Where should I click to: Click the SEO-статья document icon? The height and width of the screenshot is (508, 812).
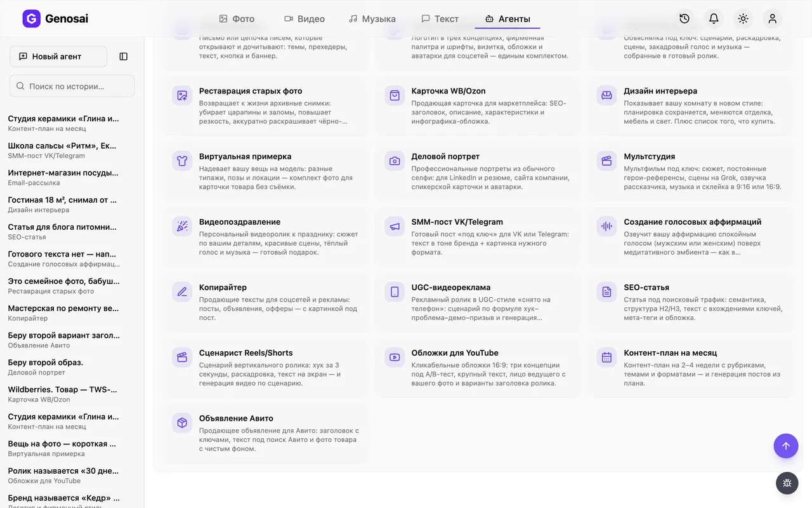(607, 291)
